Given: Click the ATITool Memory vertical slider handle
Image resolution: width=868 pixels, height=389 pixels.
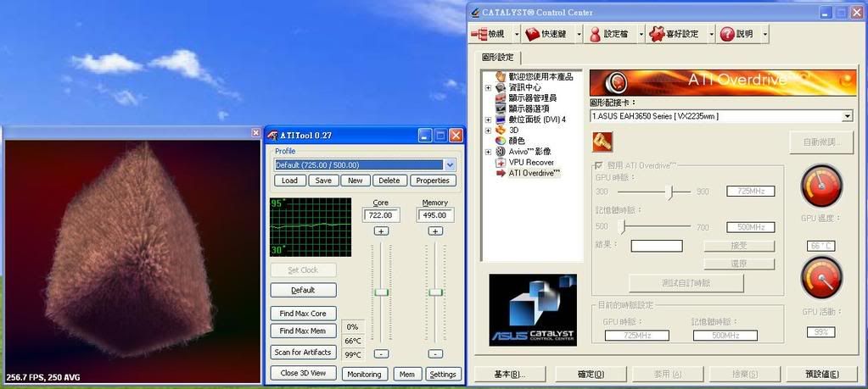Looking at the screenshot, I should 435,292.
